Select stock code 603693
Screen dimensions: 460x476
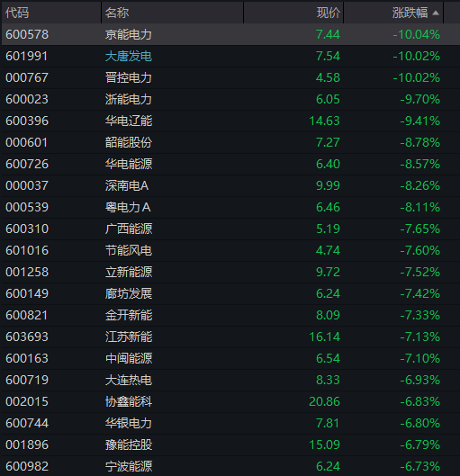27,337
